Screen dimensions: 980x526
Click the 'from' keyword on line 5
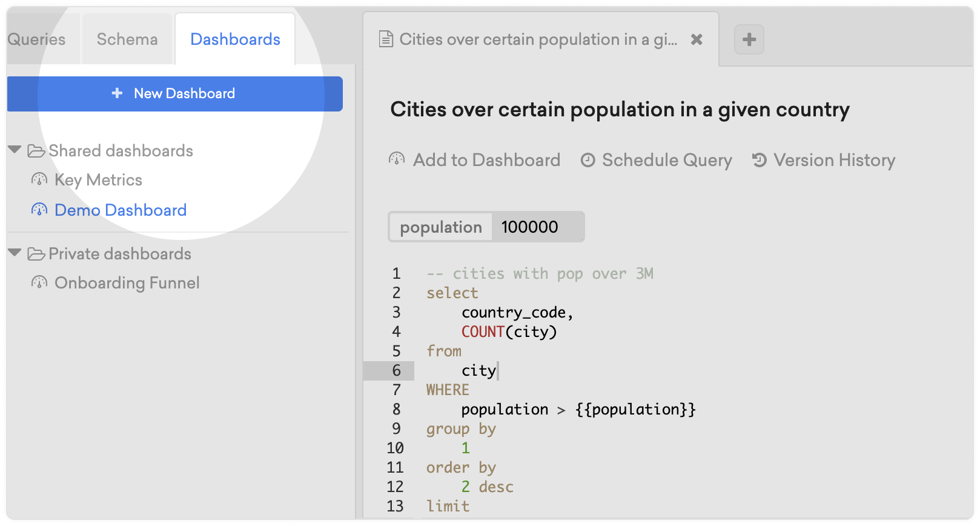point(443,351)
